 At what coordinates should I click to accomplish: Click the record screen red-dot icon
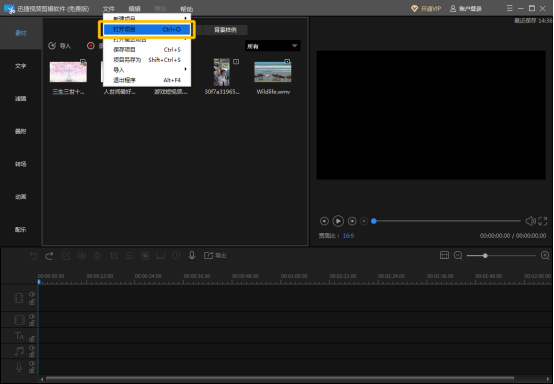(91, 46)
